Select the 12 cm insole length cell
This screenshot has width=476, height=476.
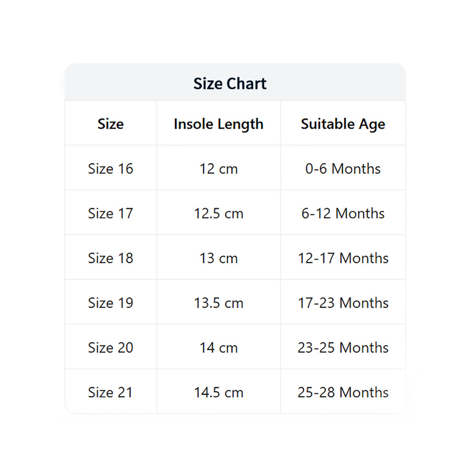coord(218,168)
